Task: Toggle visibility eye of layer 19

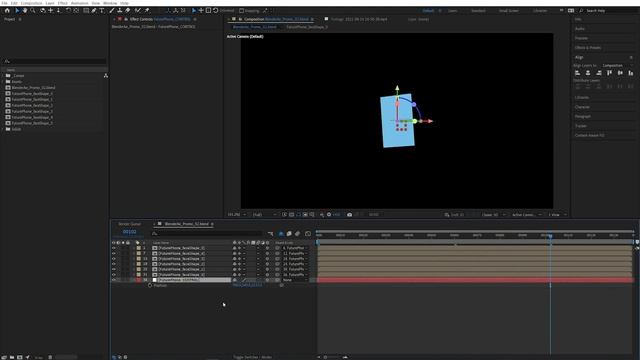Action: (x=114, y=264)
